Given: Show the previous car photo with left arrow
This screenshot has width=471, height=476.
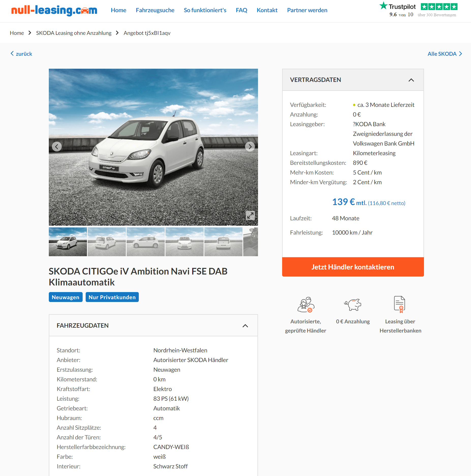Looking at the screenshot, I should click(57, 147).
